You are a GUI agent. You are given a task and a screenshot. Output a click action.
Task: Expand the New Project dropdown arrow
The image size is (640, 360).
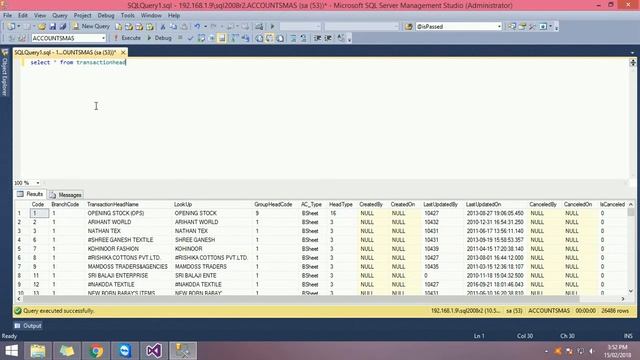click(19, 27)
